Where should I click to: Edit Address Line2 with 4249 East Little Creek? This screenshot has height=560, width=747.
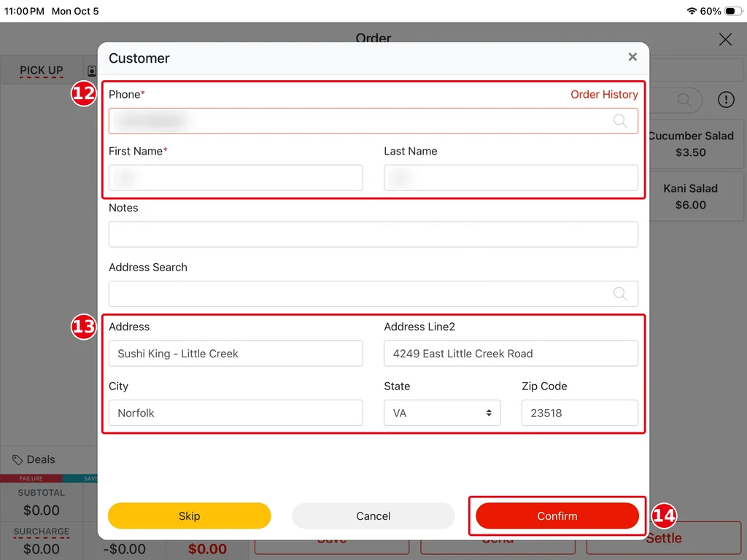tap(511, 354)
